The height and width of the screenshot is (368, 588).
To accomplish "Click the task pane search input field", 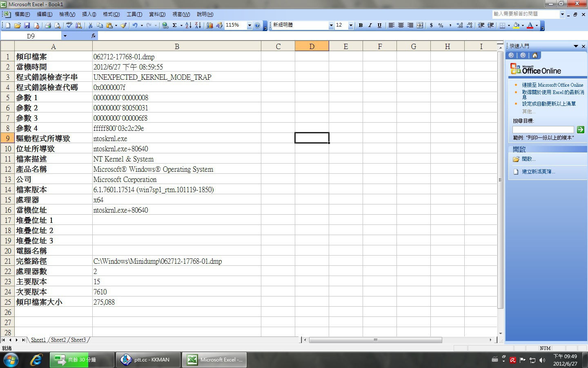I will [543, 130].
